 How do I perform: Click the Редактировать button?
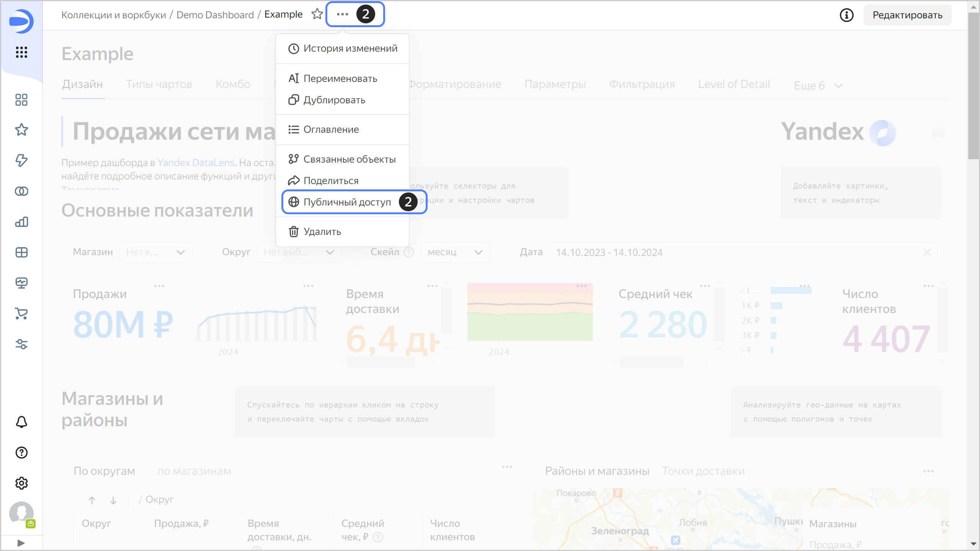tap(907, 15)
